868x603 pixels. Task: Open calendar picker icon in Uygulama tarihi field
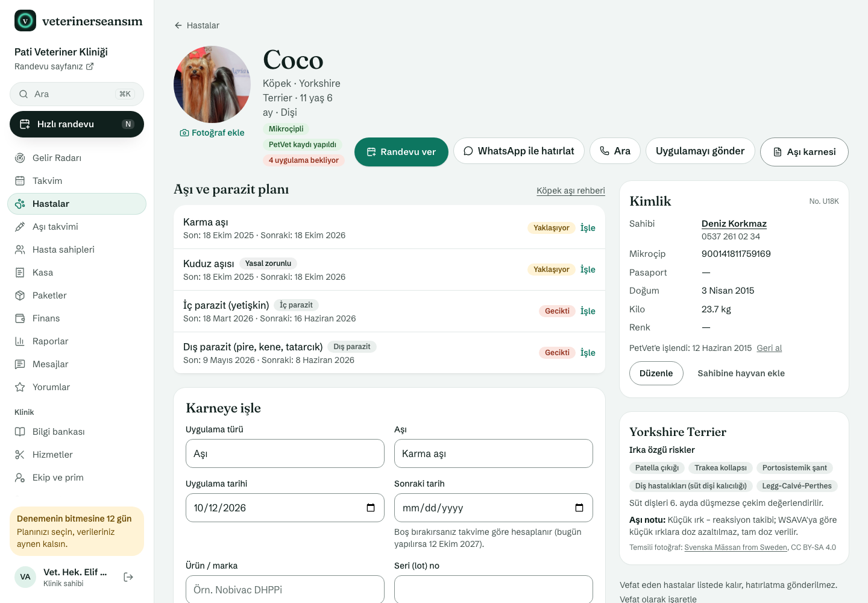[x=371, y=508]
